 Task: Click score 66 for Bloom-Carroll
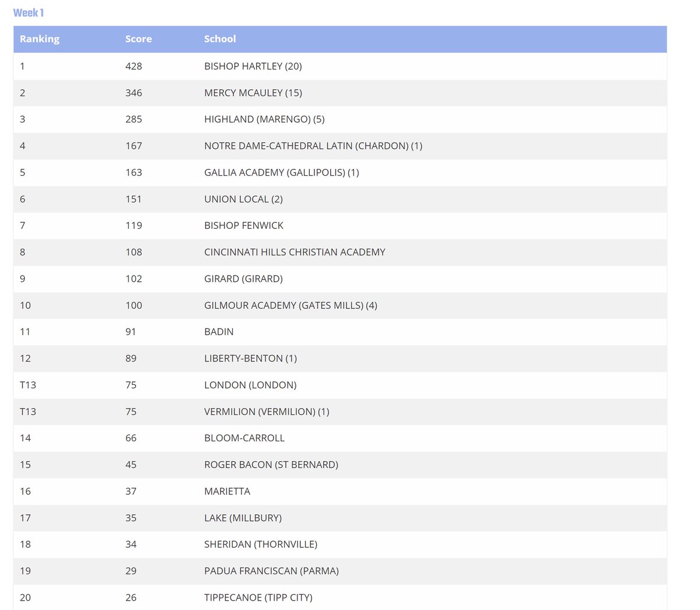click(131, 438)
